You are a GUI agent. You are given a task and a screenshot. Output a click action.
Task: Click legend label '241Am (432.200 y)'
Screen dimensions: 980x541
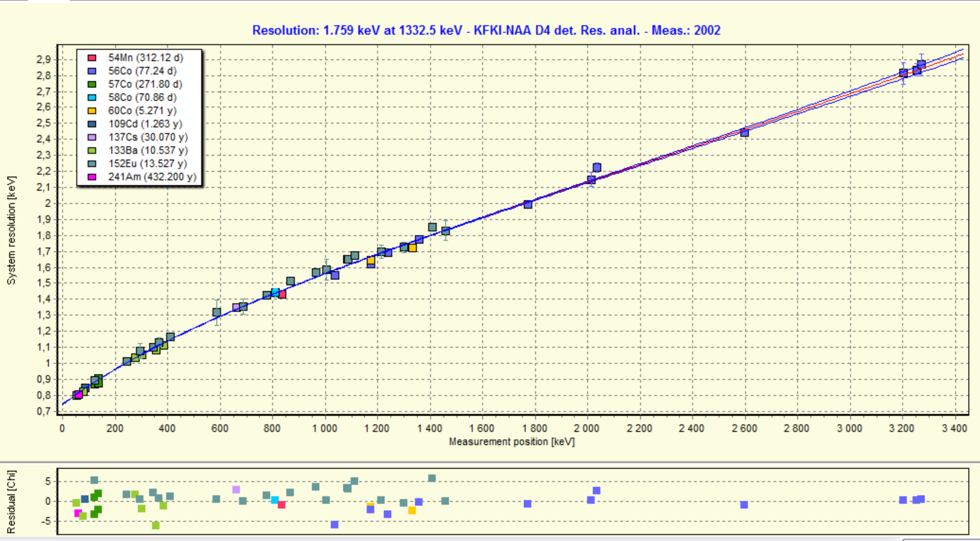tap(152, 177)
